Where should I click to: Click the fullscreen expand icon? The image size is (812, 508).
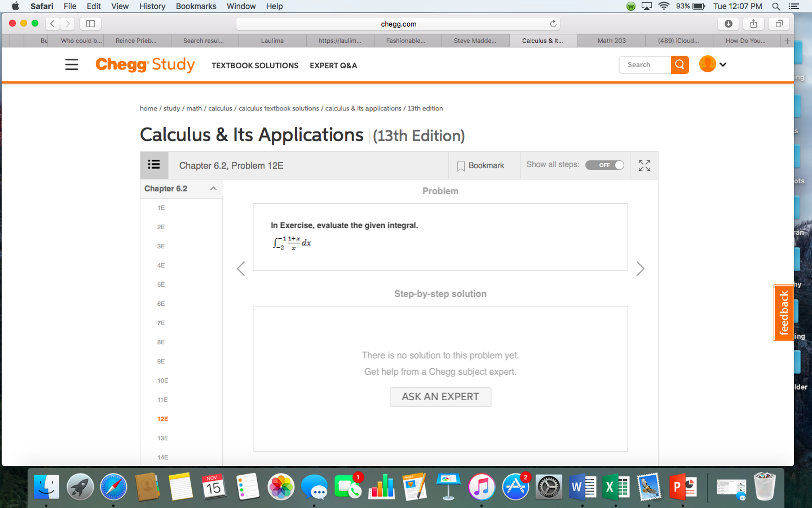[x=644, y=165]
